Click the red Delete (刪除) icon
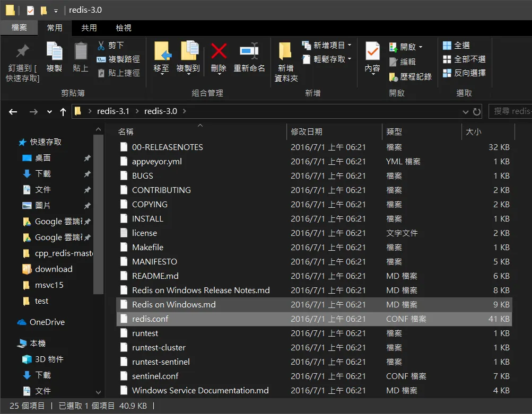This screenshot has height=414, width=532. [219, 51]
